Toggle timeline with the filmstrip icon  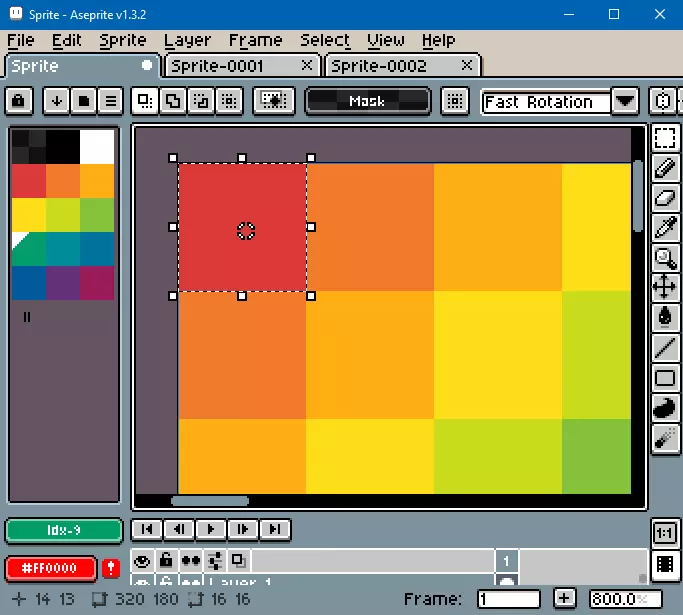tap(665, 564)
